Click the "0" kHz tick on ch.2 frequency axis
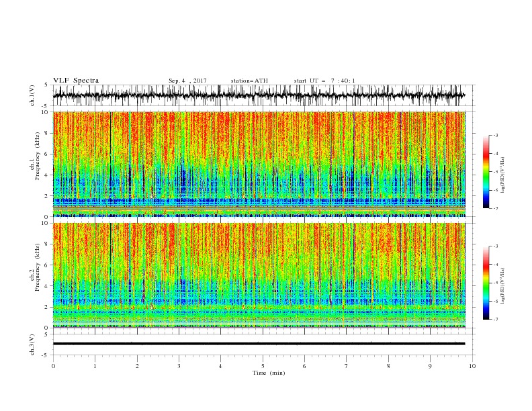Viewport: 532px width, 411px height. pyautogui.click(x=48, y=328)
